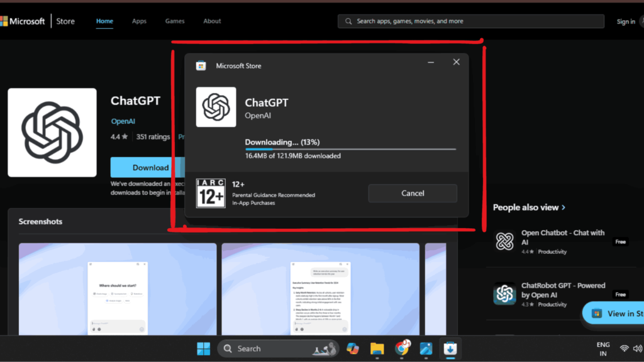This screenshot has width=644, height=362.
Task: Click the volume speaker icon
Action: point(638,348)
